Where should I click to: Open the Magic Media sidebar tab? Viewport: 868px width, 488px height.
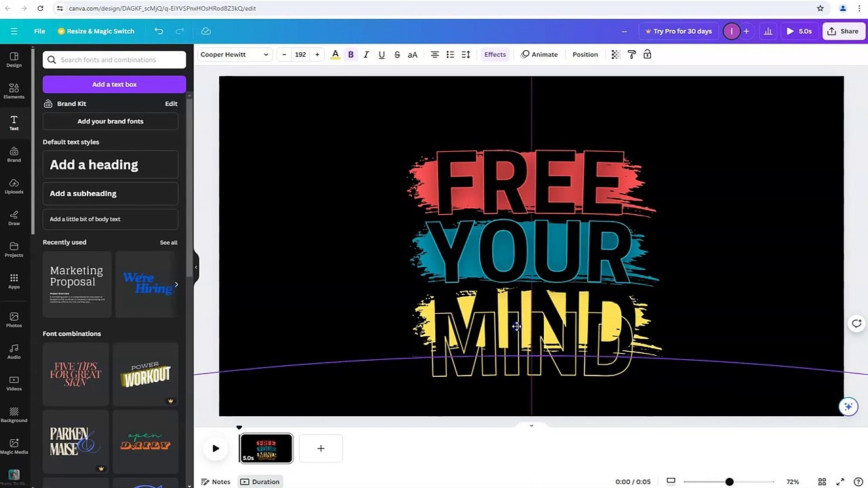pos(14,447)
